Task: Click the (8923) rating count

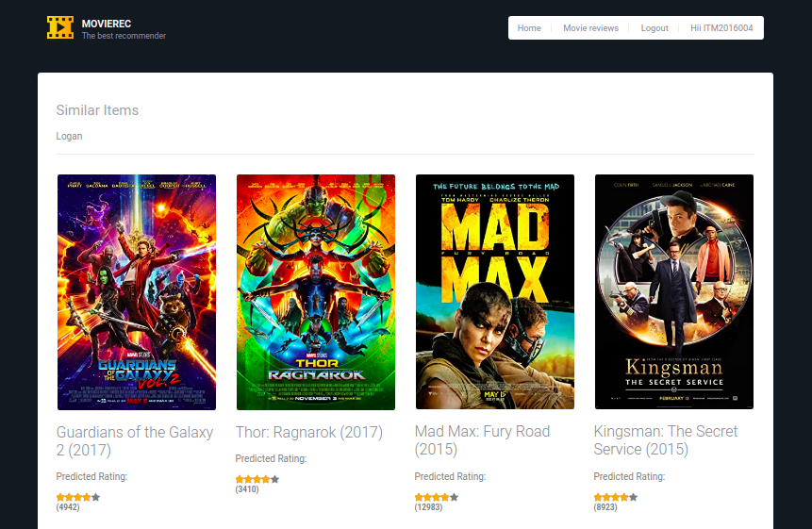Action: (605, 507)
